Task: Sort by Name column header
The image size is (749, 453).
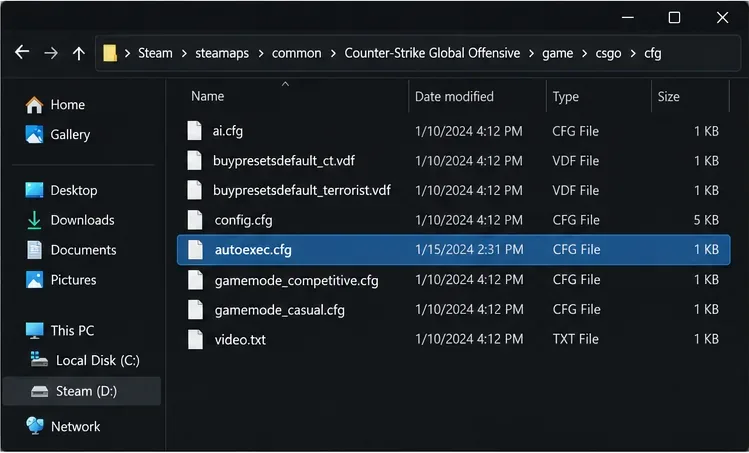Action: tap(208, 97)
